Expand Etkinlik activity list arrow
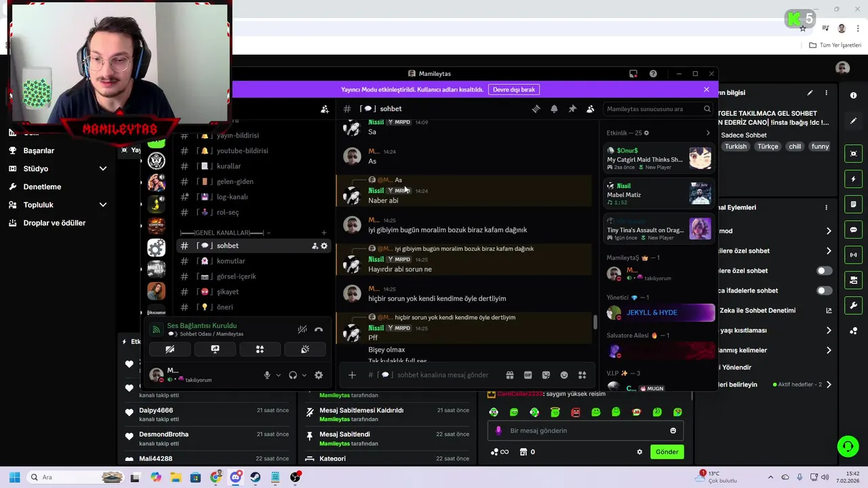This screenshot has width=868, height=488. click(708, 133)
